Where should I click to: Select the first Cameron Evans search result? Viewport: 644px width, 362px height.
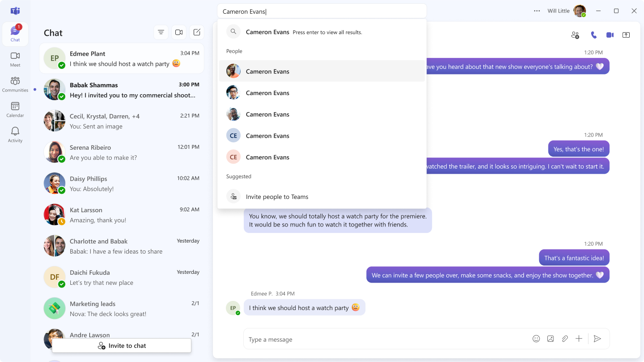pos(268,71)
